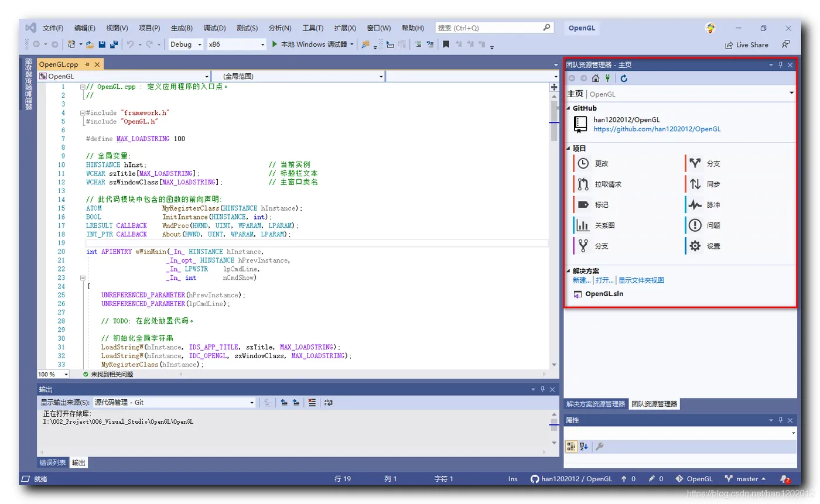
Task: Collapse include block fold at line 4
Action: pos(83,112)
